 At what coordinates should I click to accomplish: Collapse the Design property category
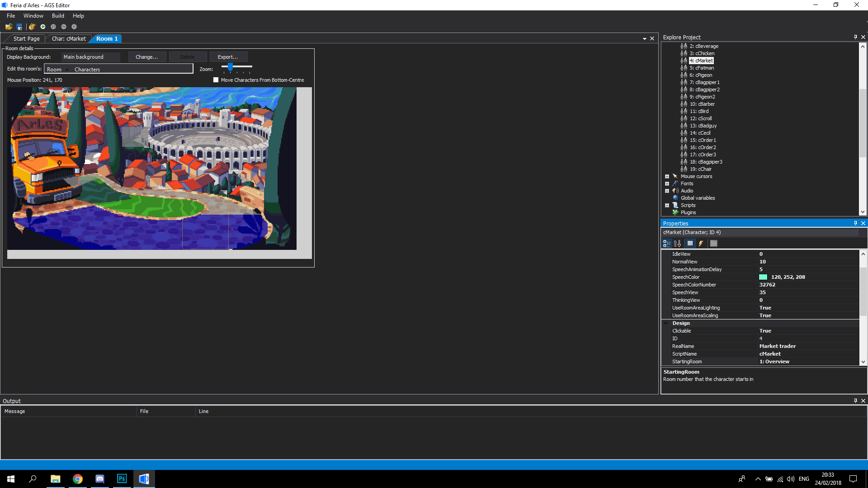pyautogui.click(x=666, y=323)
